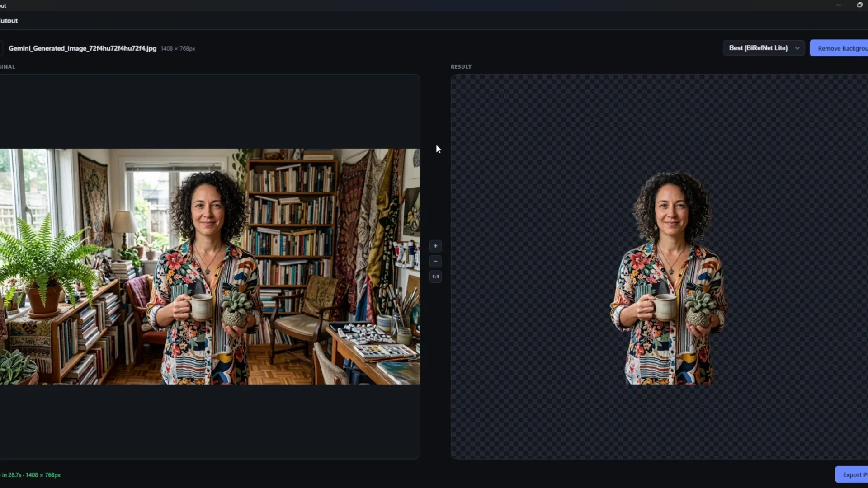
Task: Minimize the application window
Action: point(838,5)
